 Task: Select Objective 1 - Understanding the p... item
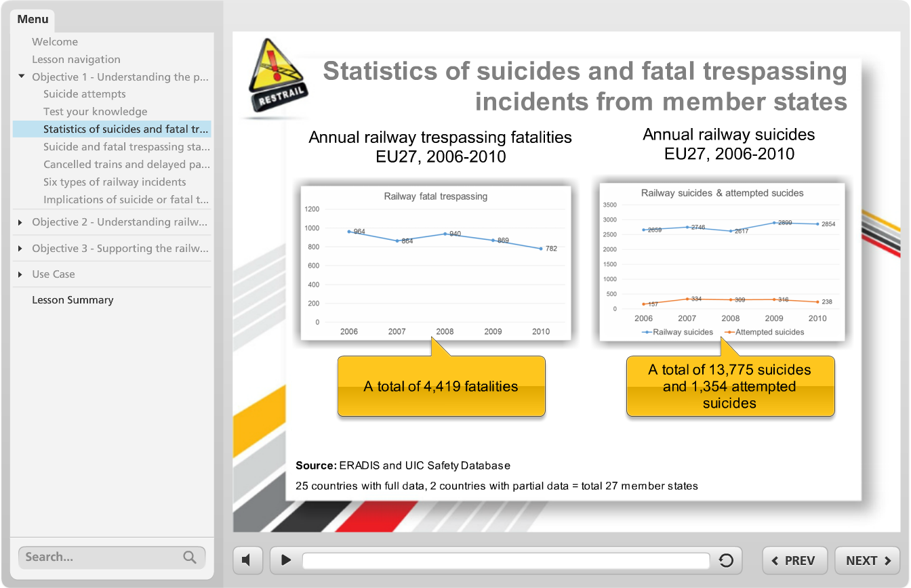120,77
